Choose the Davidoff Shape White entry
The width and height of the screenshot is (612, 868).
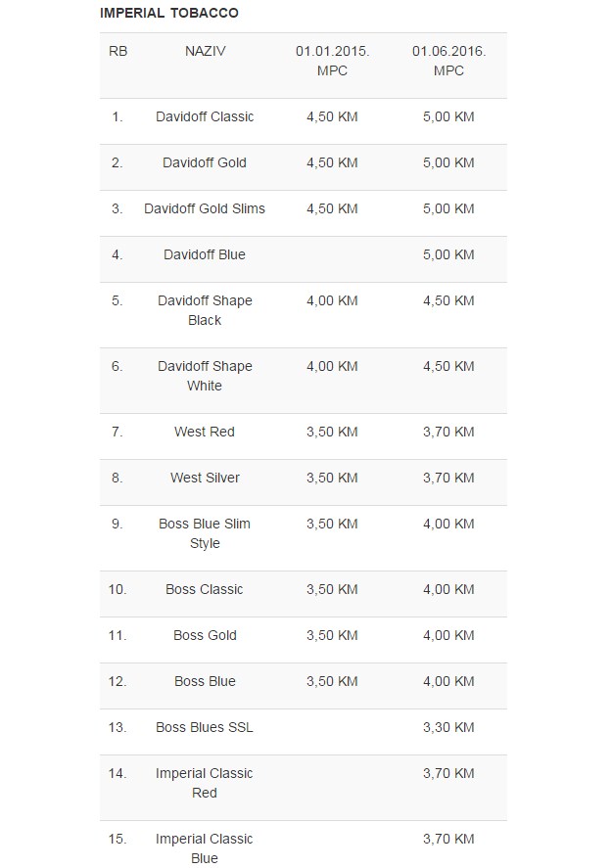[205, 376]
